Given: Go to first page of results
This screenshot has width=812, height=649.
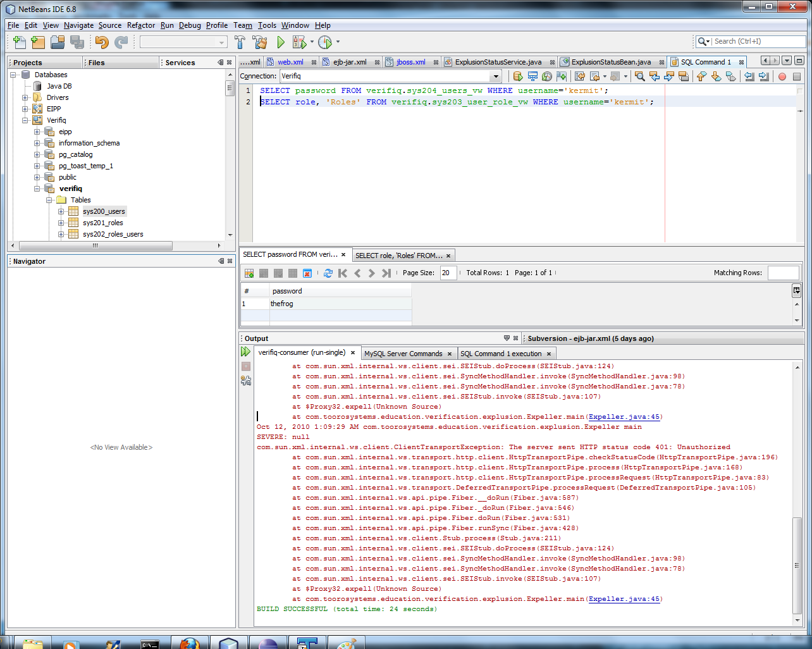Looking at the screenshot, I should click(x=343, y=273).
